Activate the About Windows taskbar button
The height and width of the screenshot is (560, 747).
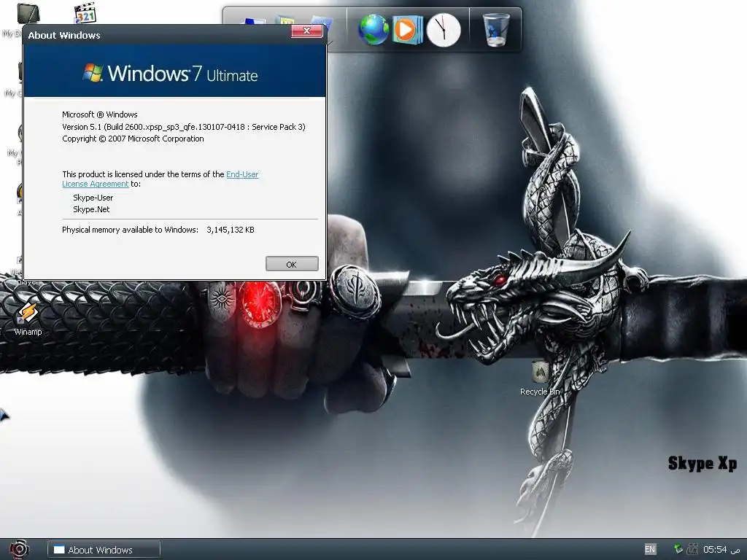(x=104, y=550)
